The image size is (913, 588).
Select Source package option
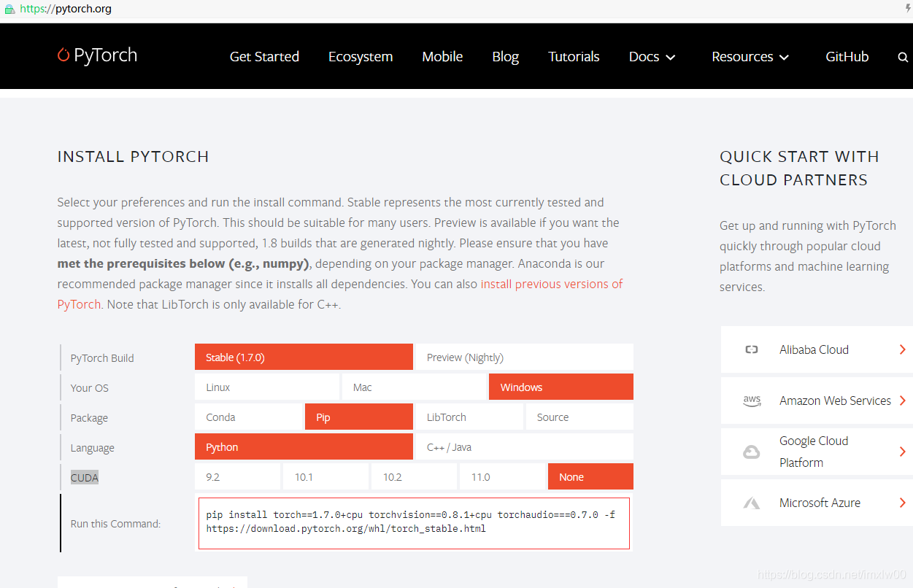[x=579, y=417]
